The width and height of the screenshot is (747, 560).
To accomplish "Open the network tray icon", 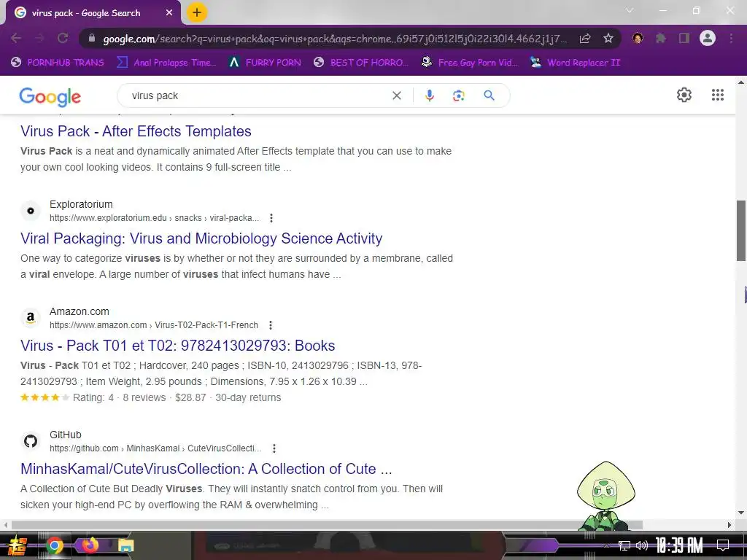I will (x=624, y=545).
